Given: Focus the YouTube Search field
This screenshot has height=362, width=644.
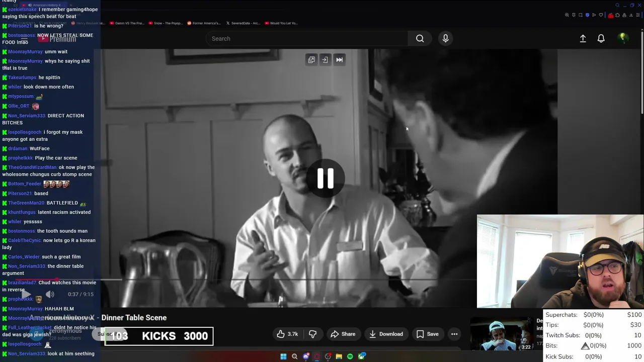Looking at the screenshot, I should (x=307, y=39).
